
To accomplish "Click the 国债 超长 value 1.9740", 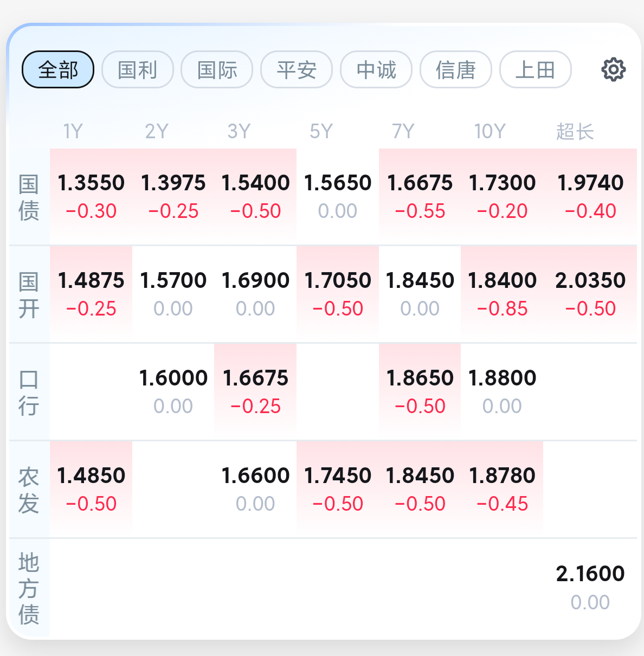I will (x=590, y=196).
